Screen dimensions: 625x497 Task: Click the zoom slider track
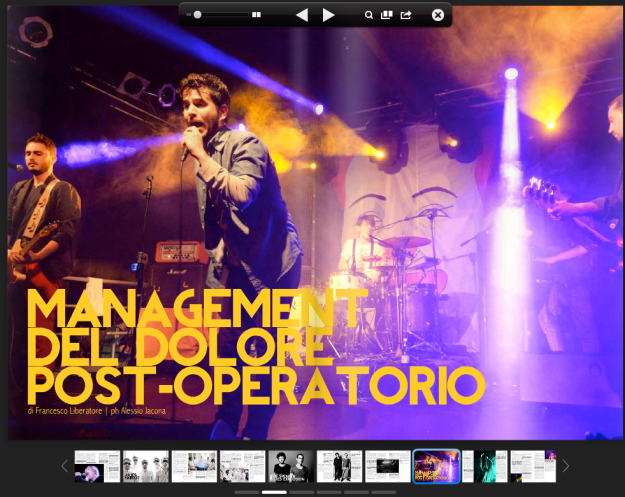[221, 15]
